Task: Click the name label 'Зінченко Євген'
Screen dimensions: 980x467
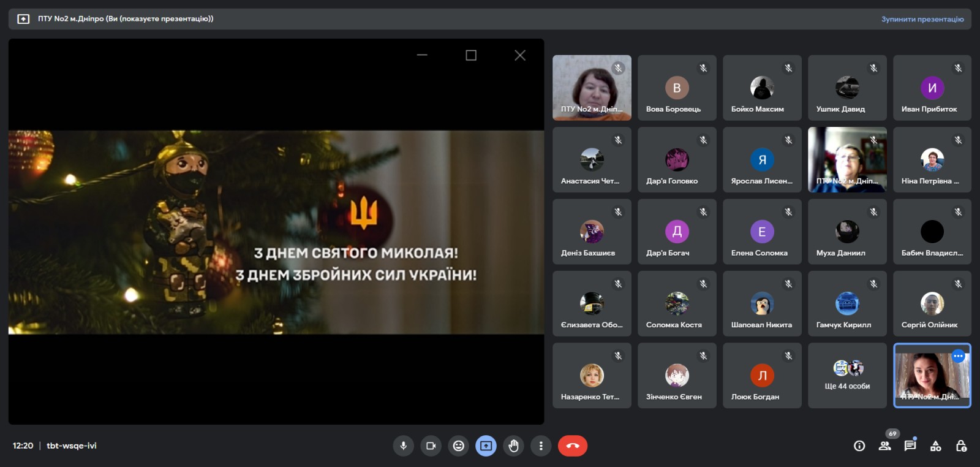Action: tap(674, 397)
